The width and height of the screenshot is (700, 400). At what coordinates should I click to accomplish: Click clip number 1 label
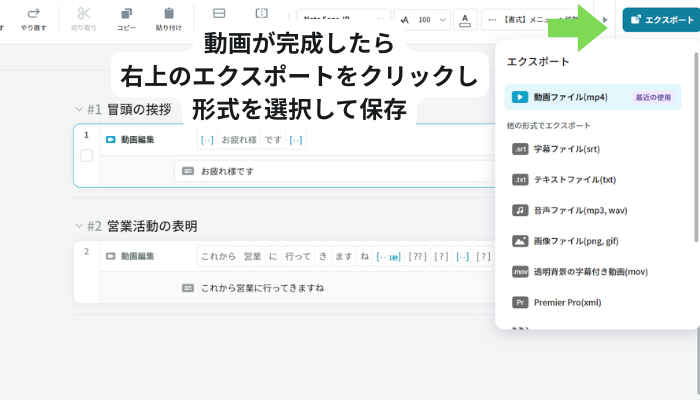pyautogui.click(x=87, y=134)
